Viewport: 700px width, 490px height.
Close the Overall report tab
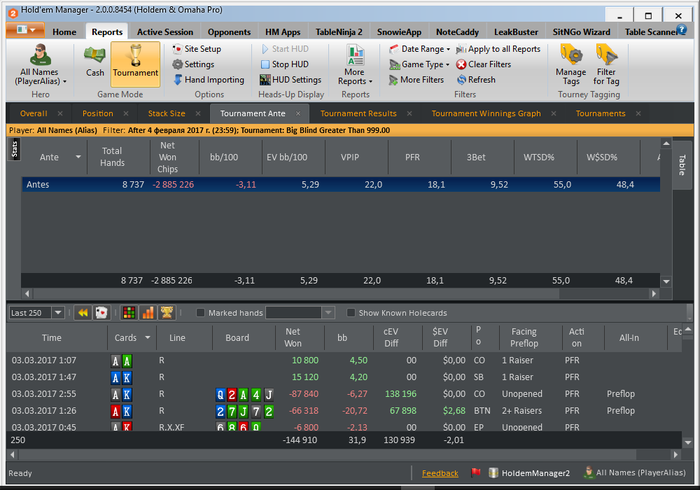coord(60,113)
